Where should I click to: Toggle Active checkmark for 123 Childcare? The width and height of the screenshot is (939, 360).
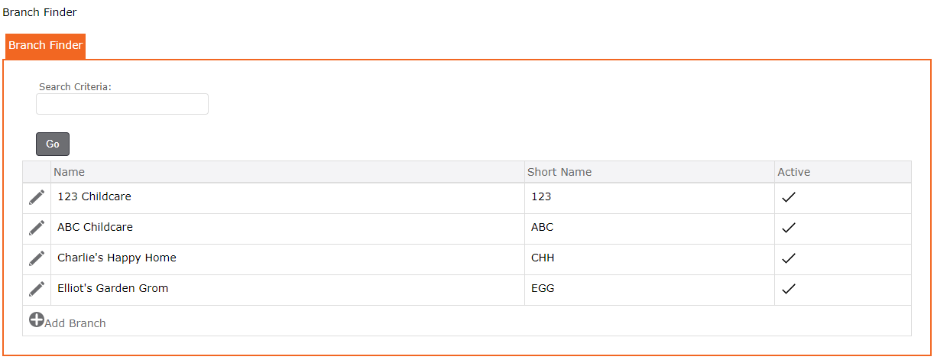tap(789, 197)
